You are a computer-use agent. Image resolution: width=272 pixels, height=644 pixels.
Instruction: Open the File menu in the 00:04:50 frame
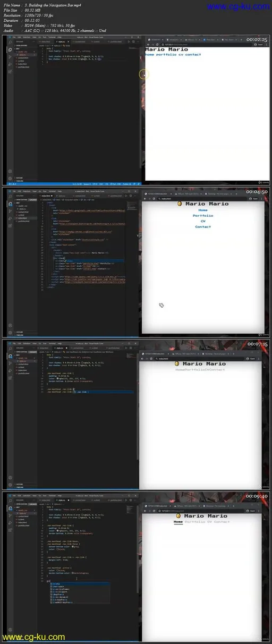(14, 191)
